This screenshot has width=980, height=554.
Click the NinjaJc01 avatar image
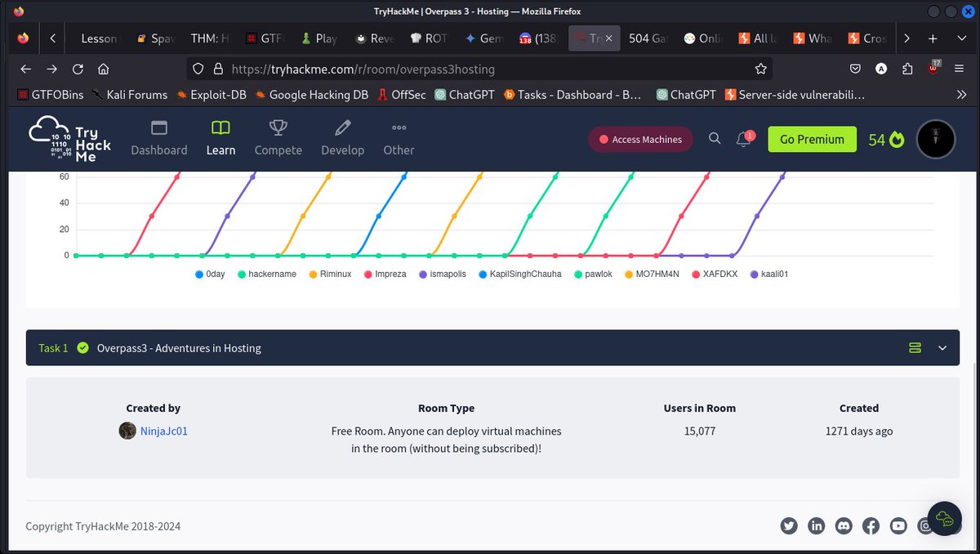click(127, 431)
